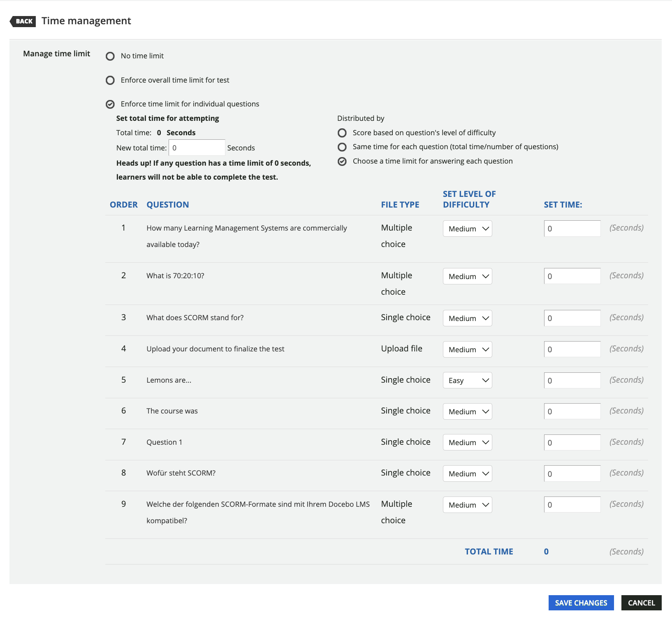Click set time field for Lemons are...
This screenshot has height=619, width=672.
coord(572,380)
